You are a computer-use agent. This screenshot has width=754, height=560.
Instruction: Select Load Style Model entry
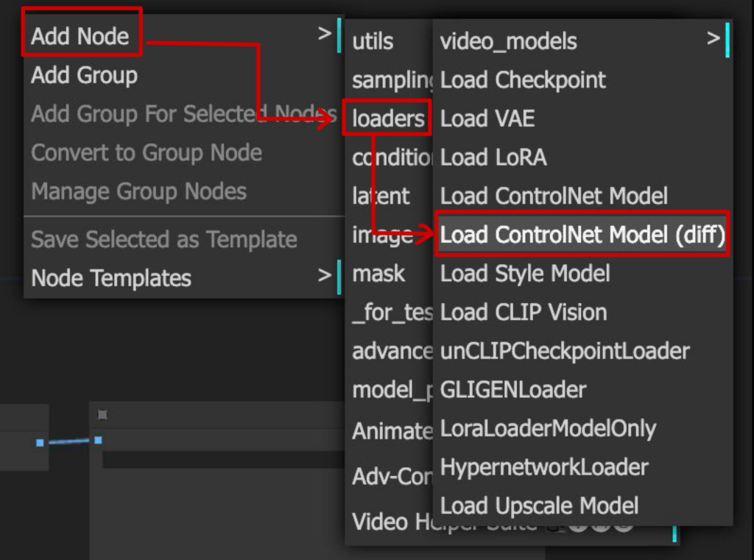(x=525, y=274)
